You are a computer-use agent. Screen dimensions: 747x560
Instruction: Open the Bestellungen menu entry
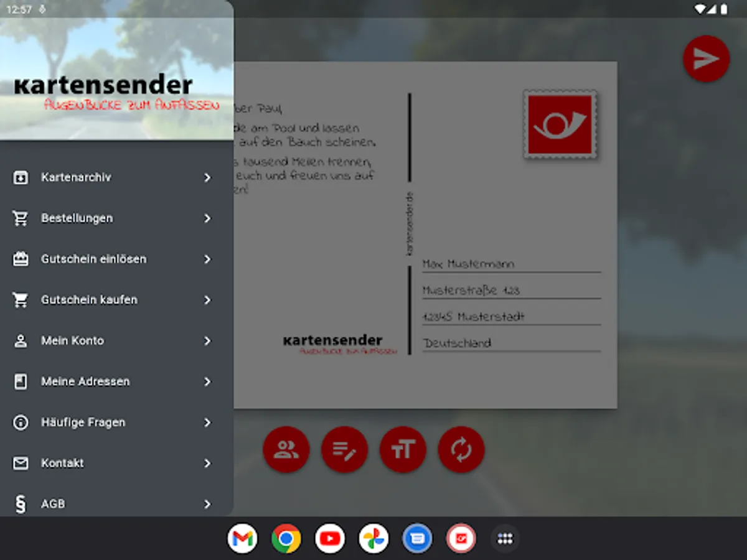(116, 218)
